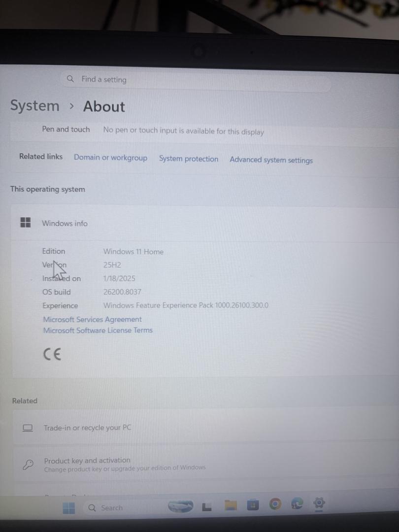Click the laptop icon beside Trade-in
The width and height of the screenshot is (399, 532).
click(28, 428)
